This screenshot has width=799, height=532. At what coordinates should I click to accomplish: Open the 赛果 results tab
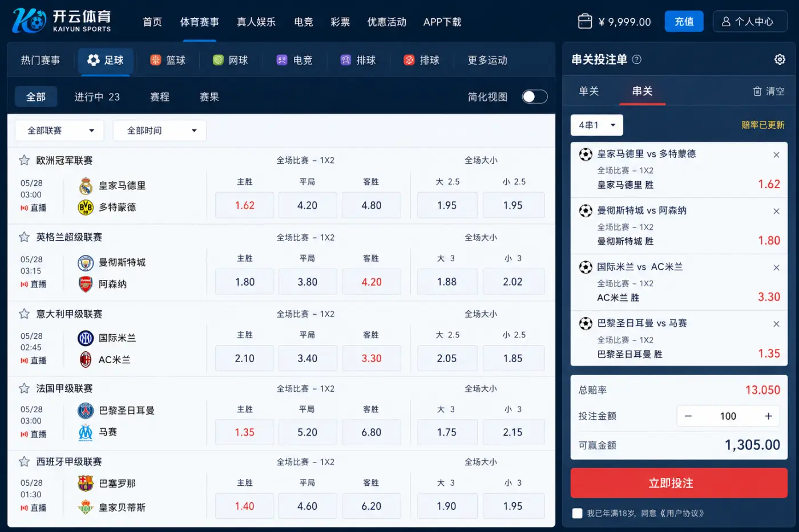point(209,97)
